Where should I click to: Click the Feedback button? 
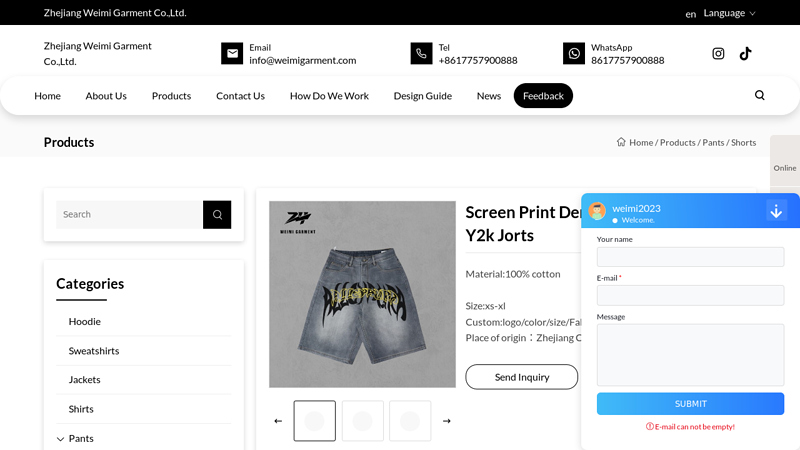543,95
